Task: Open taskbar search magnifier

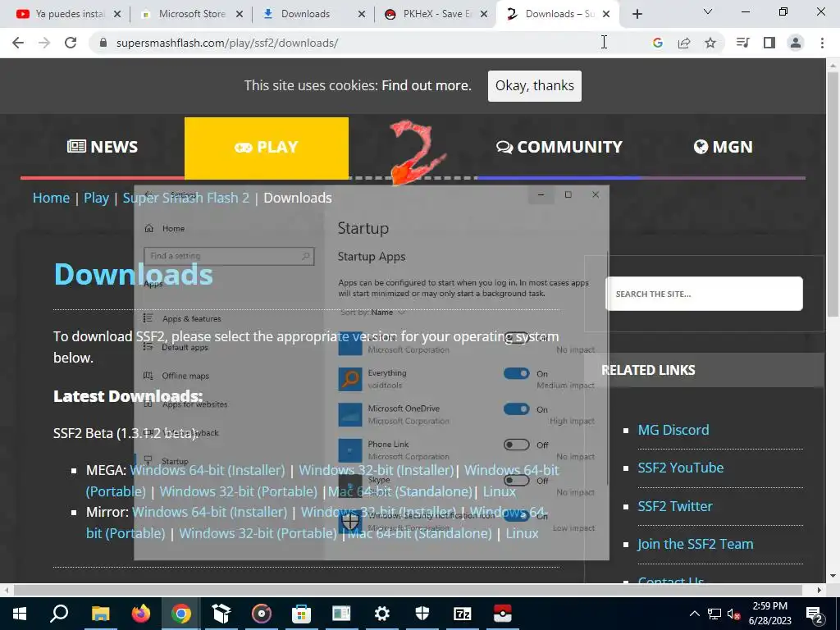Action: 59,614
